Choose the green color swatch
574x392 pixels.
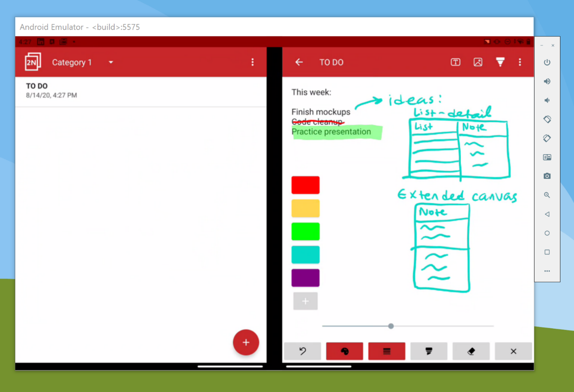tap(305, 232)
